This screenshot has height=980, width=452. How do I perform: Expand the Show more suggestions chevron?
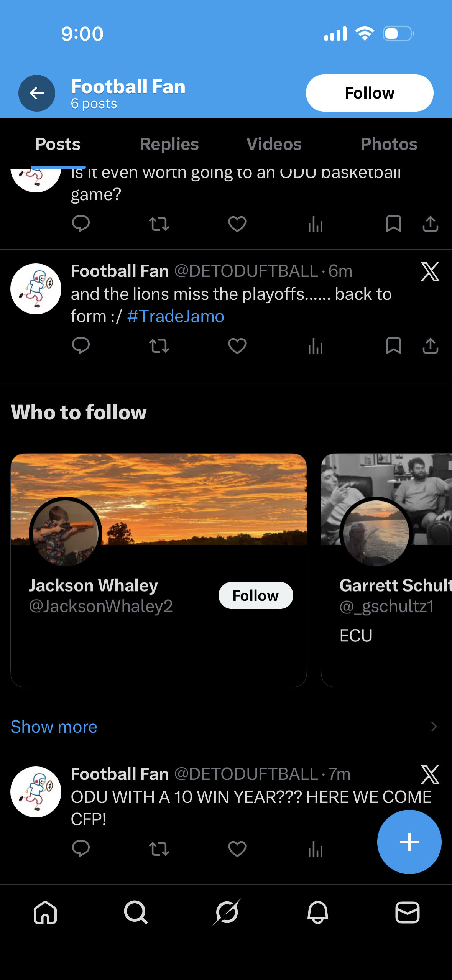434,727
